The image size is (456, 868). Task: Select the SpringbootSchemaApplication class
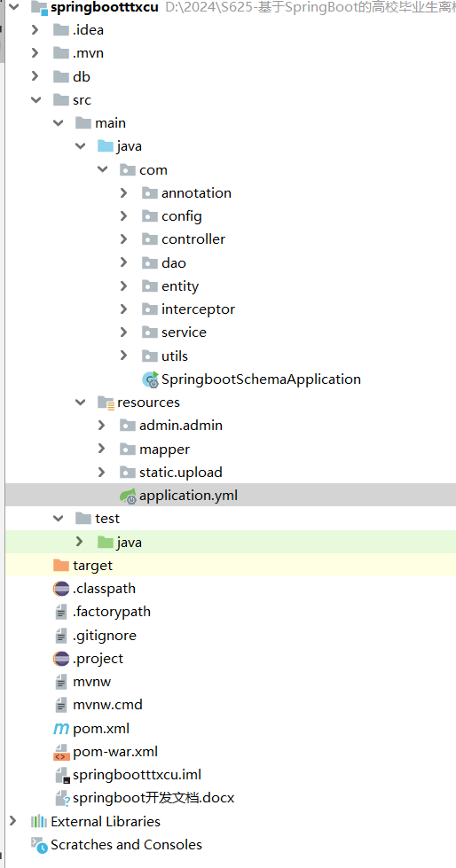click(261, 379)
